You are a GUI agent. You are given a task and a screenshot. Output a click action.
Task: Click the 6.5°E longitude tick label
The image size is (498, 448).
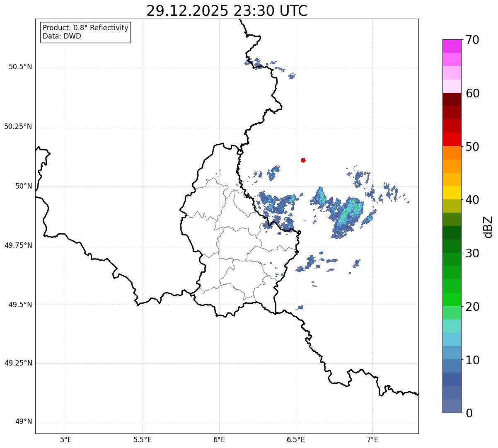296,439
